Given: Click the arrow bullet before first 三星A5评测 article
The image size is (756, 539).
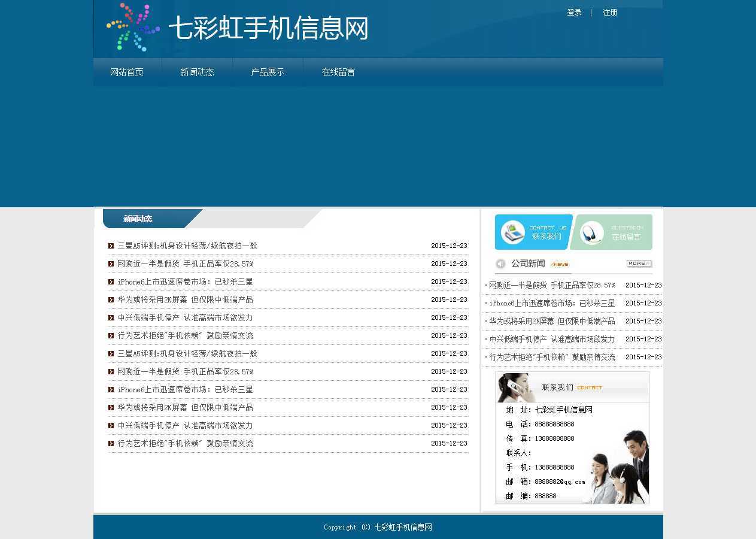Looking at the screenshot, I should click(x=111, y=246).
